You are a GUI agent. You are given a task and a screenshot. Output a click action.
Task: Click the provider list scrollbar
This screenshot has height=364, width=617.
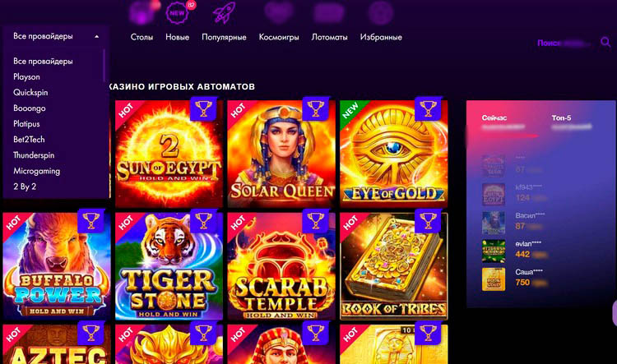click(104, 65)
